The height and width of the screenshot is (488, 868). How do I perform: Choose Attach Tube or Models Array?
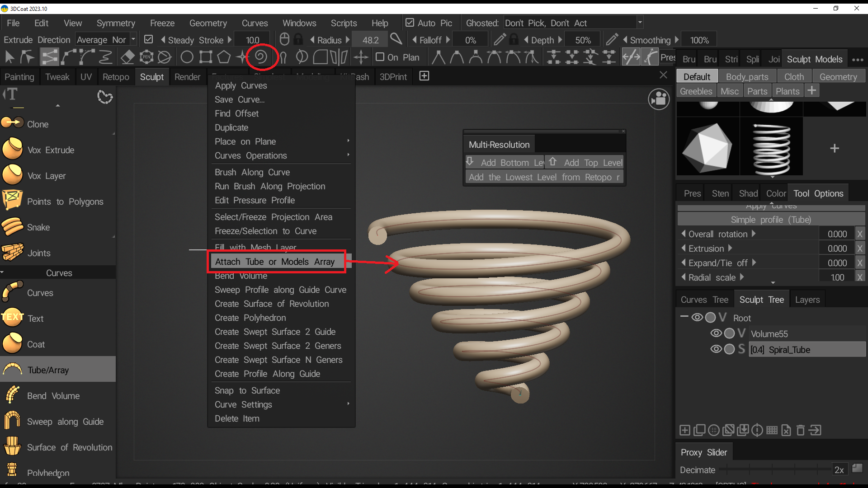point(275,262)
